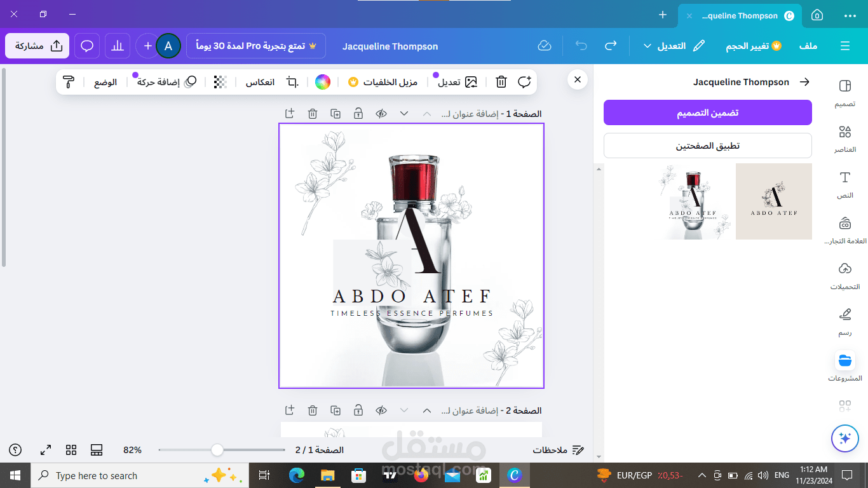Toggle the page thumbnails strip view
The height and width of the screenshot is (488, 868).
(x=97, y=450)
